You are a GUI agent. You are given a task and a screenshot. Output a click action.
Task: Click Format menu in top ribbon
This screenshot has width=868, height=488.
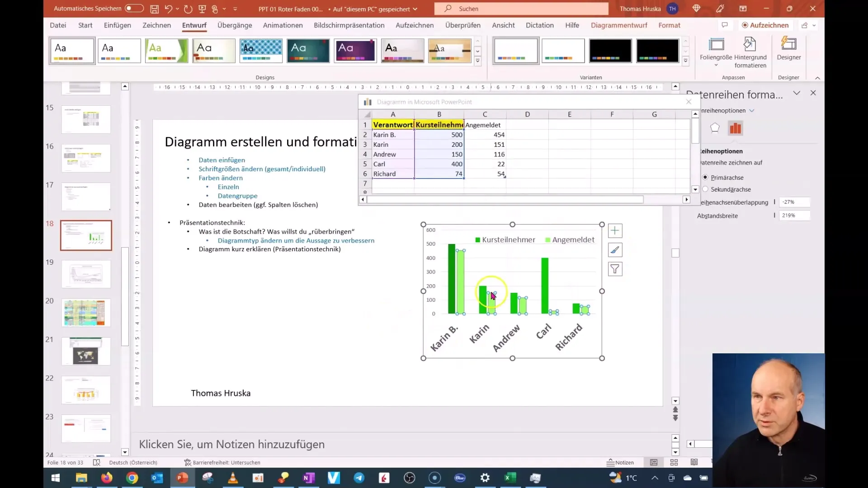669,25
